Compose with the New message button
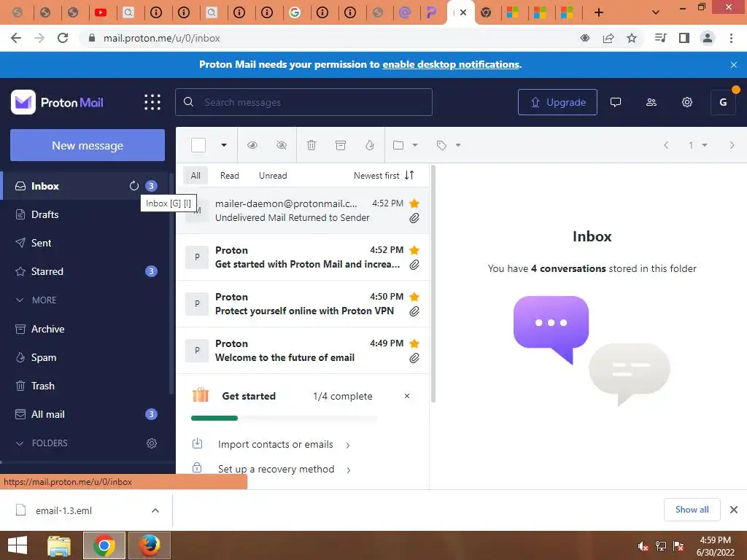 tap(88, 145)
